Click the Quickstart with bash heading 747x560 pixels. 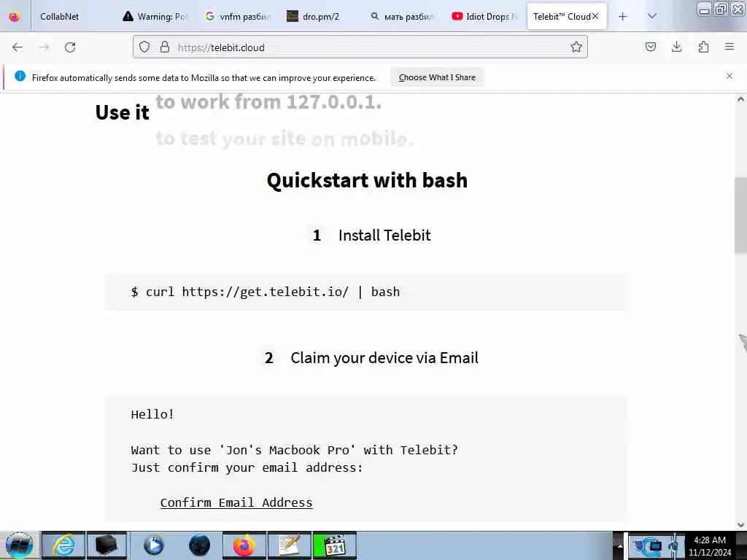pyautogui.click(x=367, y=181)
